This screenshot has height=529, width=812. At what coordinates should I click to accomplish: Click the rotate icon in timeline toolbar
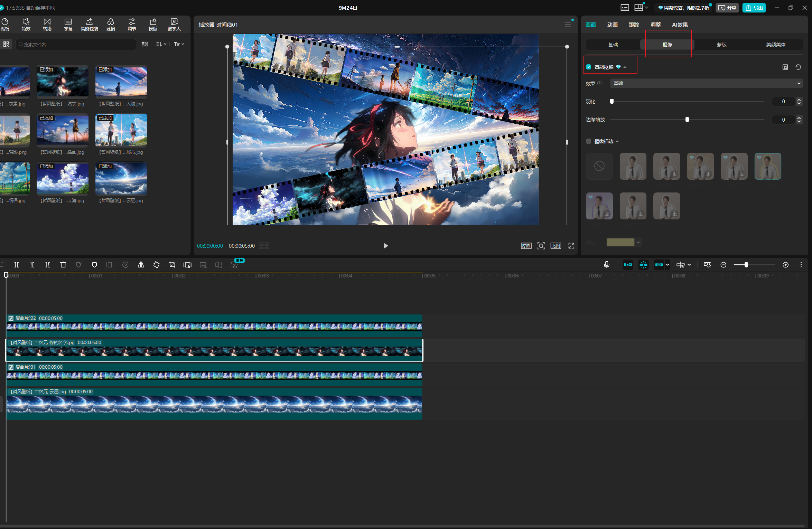pyautogui.click(x=156, y=265)
